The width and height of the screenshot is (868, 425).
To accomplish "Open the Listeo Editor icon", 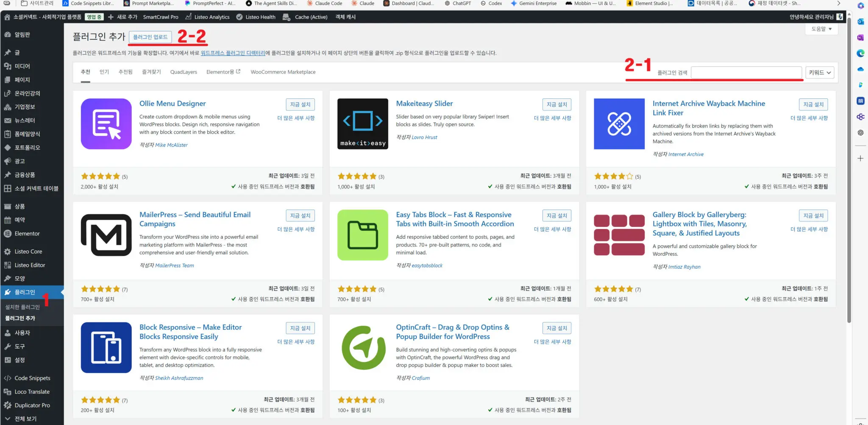I will coord(7,265).
